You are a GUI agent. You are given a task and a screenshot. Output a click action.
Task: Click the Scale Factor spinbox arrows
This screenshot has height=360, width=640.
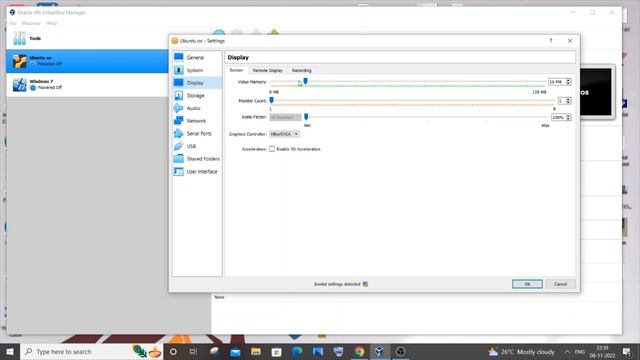tap(568, 118)
